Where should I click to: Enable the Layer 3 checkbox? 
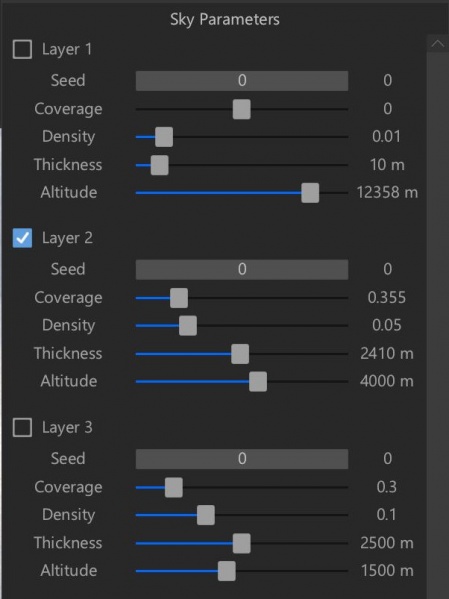[22, 427]
